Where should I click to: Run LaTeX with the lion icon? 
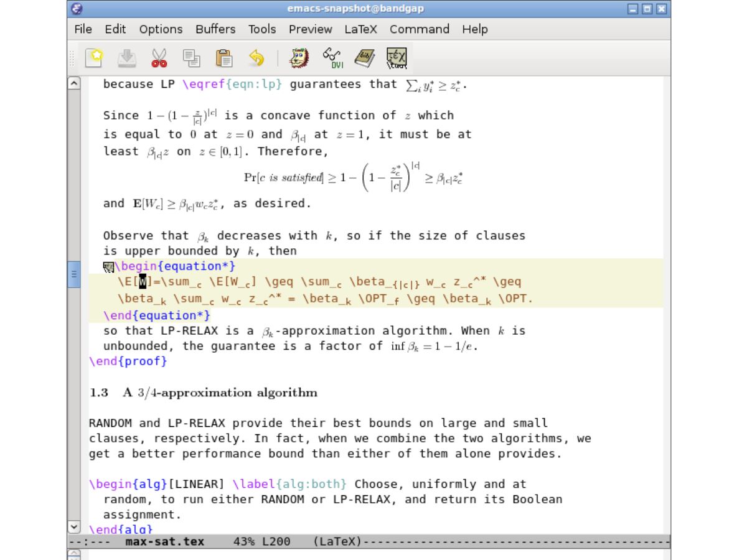point(299,58)
